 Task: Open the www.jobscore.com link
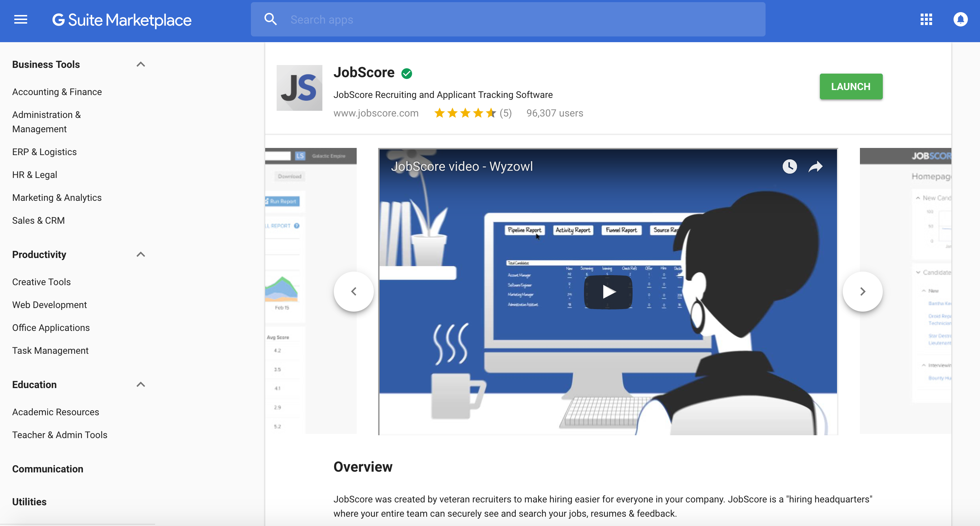pos(376,113)
